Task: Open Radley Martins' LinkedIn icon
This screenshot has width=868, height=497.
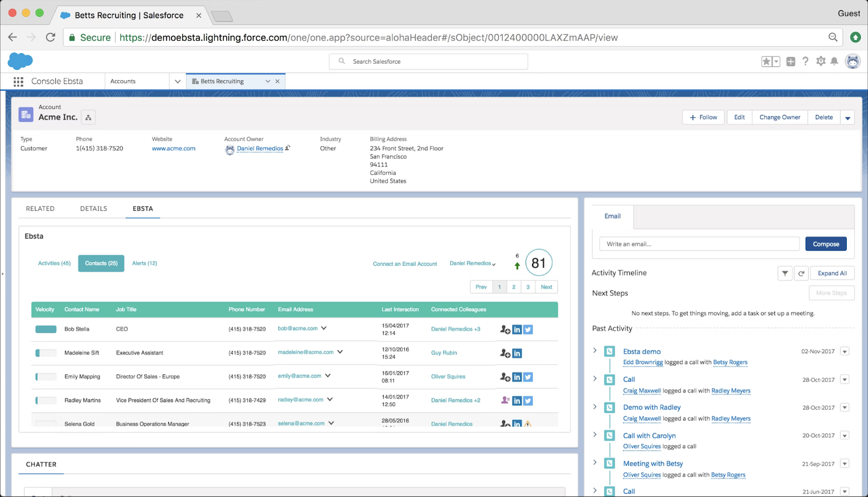Action: tap(517, 401)
